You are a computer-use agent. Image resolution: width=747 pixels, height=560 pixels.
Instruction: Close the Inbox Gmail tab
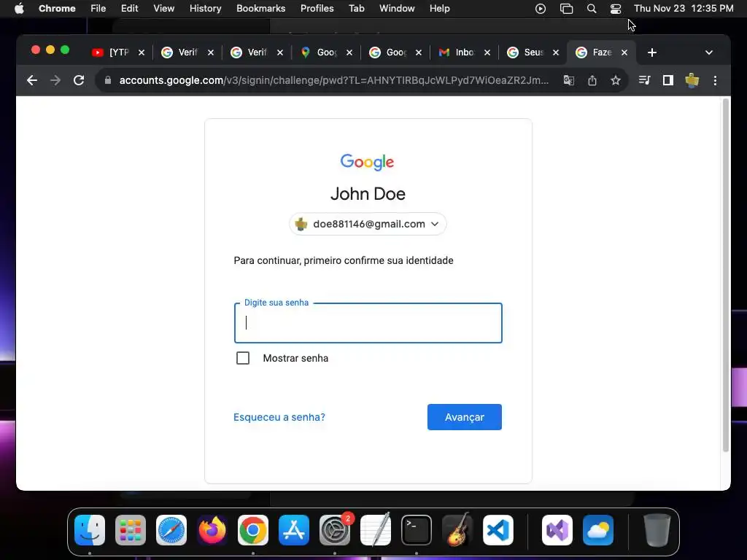click(x=487, y=52)
